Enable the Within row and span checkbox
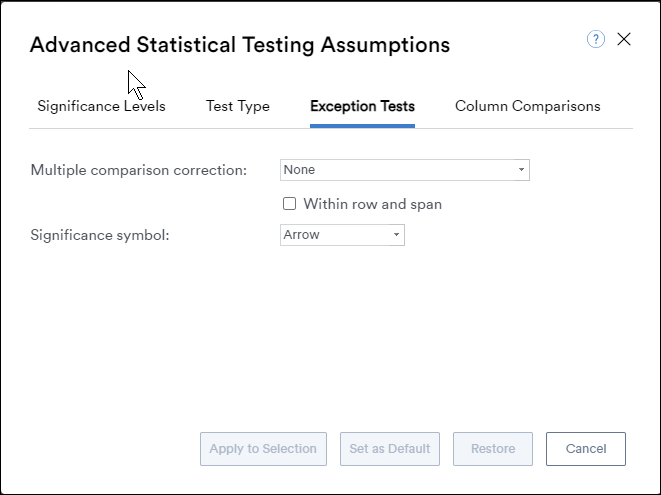The width and height of the screenshot is (661, 495). pos(290,204)
